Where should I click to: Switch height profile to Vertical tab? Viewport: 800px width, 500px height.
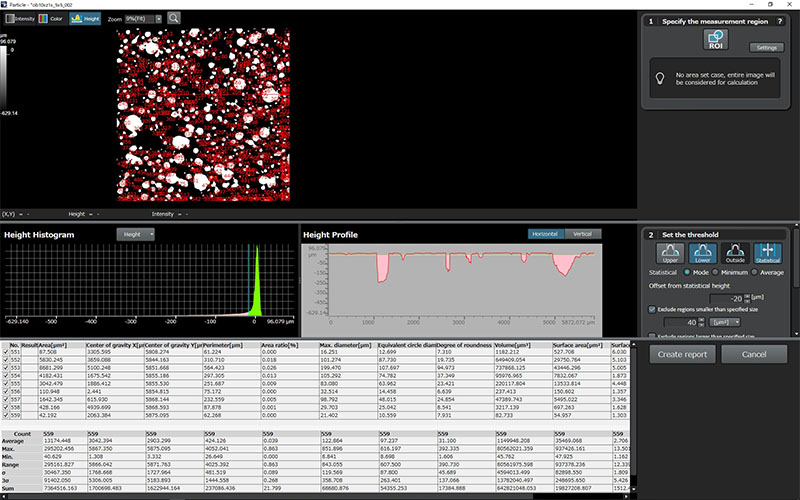(581, 234)
